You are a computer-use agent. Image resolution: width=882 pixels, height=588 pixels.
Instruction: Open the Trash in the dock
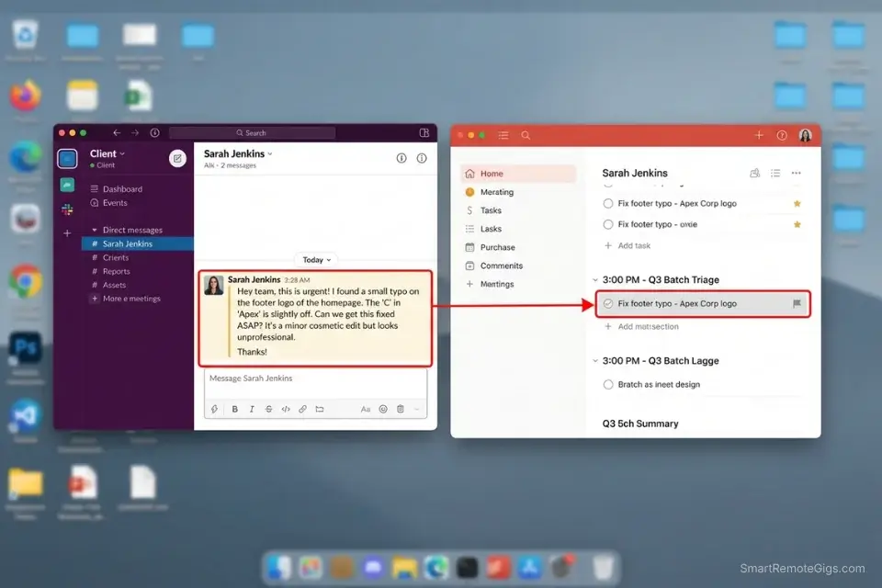pos(603,568)
